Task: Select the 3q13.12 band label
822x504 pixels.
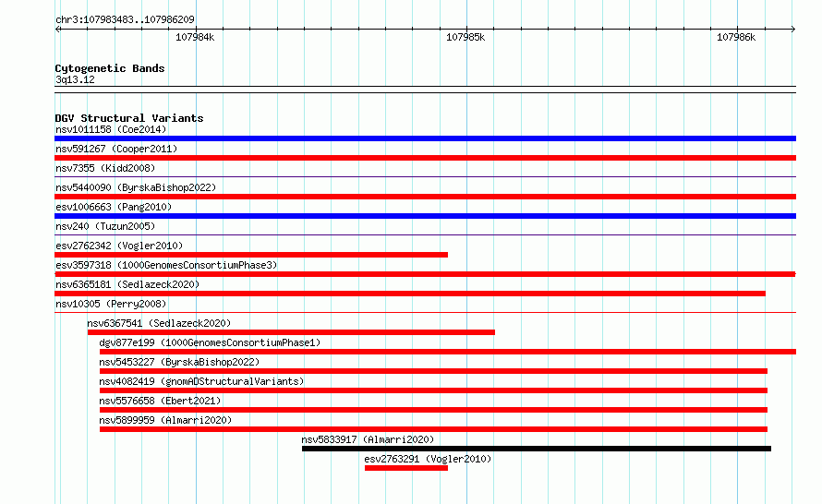Action: pyautogui.click(x=75, y=79)
